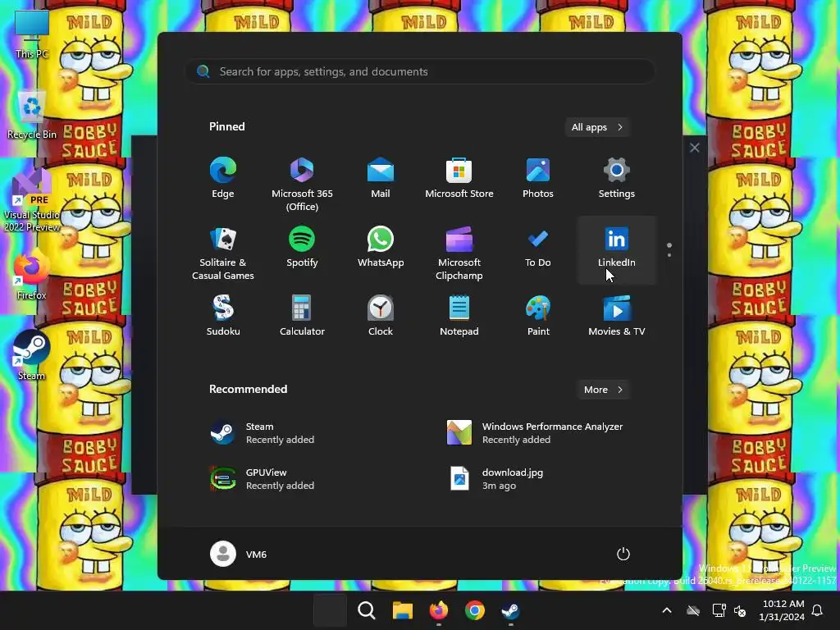Screen dimensions: 840x630
Task: Click the power button
Action: [623, 554]
